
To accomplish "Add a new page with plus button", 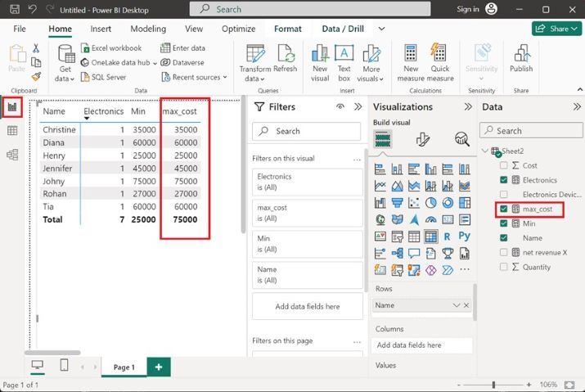I will click(159, 367).
